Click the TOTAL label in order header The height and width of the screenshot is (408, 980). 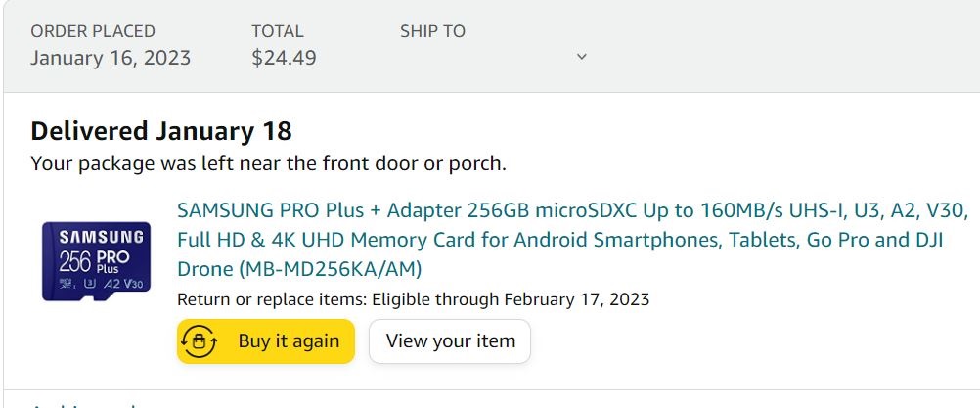click(277, 31)
